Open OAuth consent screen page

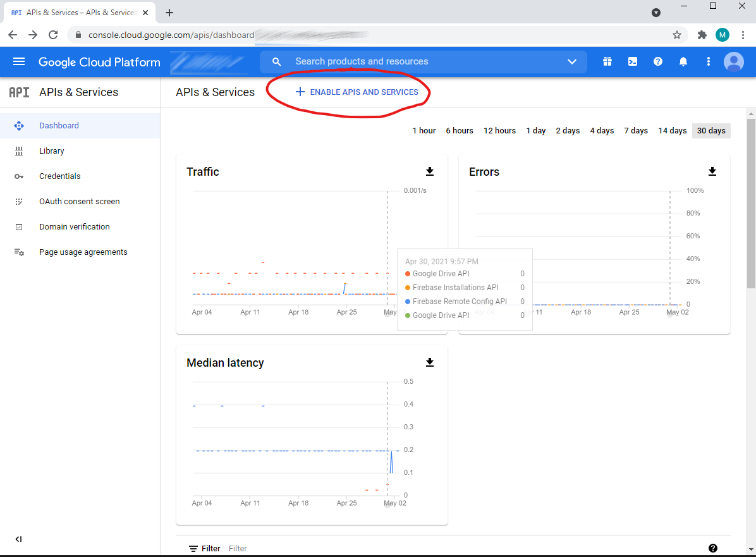point(79,202)
